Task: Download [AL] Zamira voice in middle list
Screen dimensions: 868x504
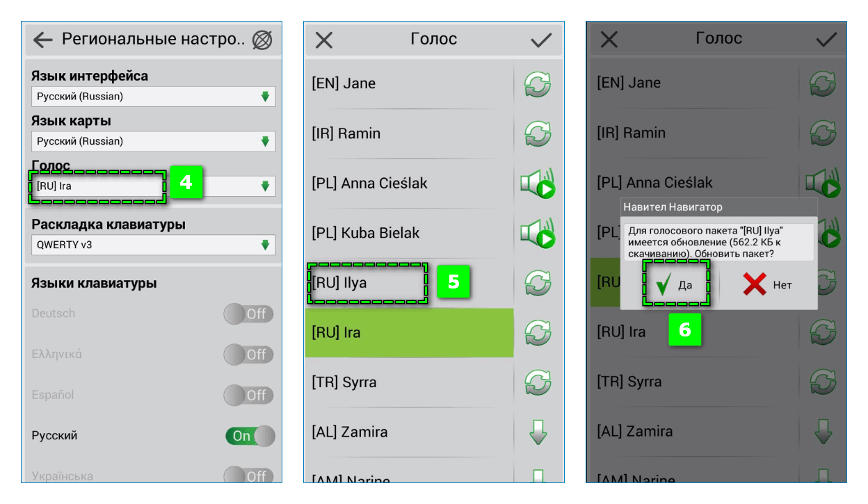Action: pos(538,432)
